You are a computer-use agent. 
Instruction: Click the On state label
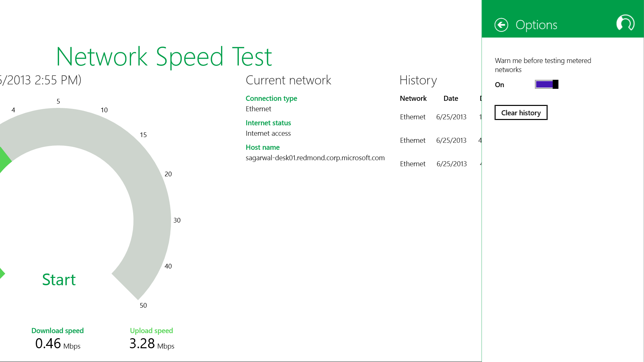499,85
